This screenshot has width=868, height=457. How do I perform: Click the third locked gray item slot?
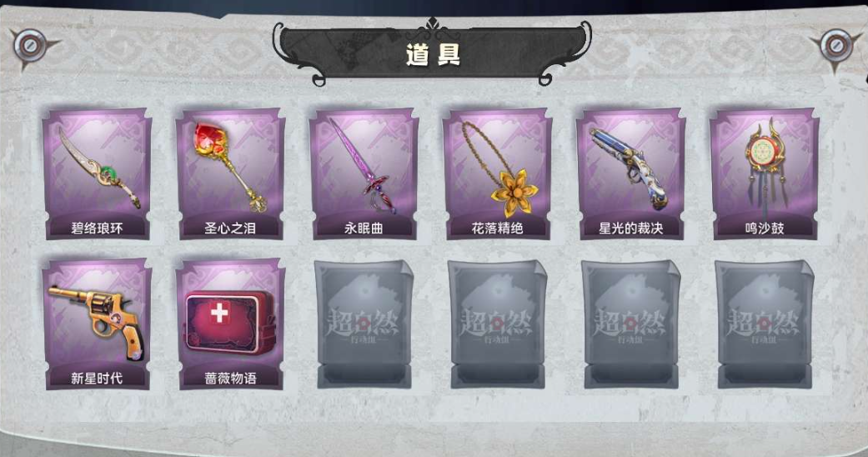click(x=631, y=324)
